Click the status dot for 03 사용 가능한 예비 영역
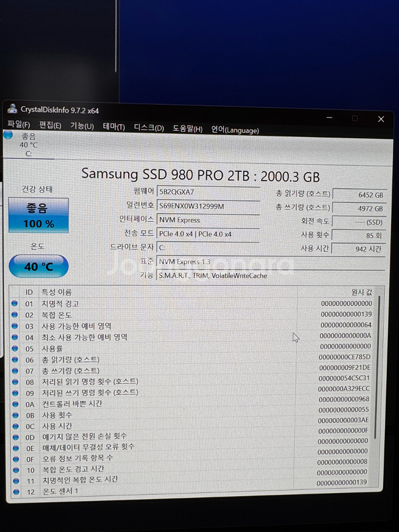Screen dimensions: 399x532 pos(14,326)
